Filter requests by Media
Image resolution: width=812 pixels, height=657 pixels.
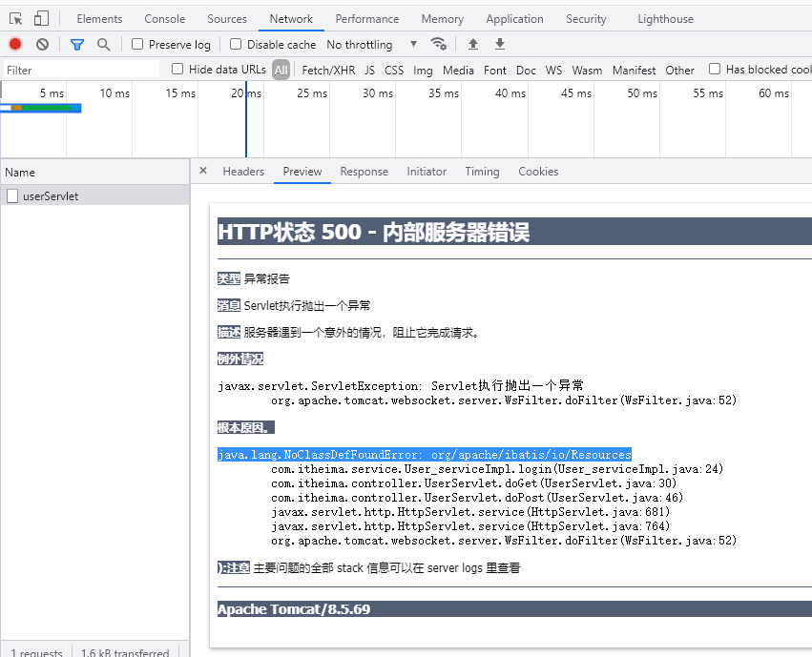coord(458,70)
